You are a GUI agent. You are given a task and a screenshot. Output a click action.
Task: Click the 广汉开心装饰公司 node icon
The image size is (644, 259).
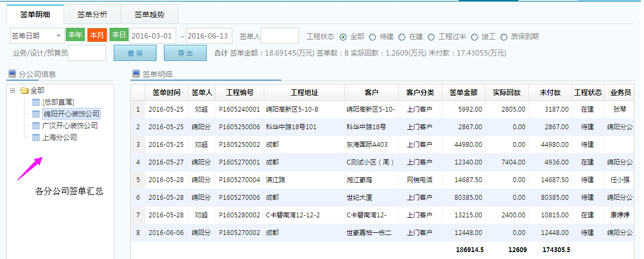(x=36, y=125)
